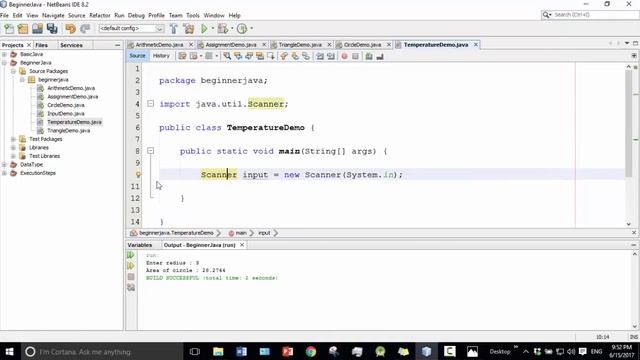The height and width of the screenshot is (360, 640).
Task: Click the Stop square icon in Output
Action: pyautogui.click(x=131, y=277)
